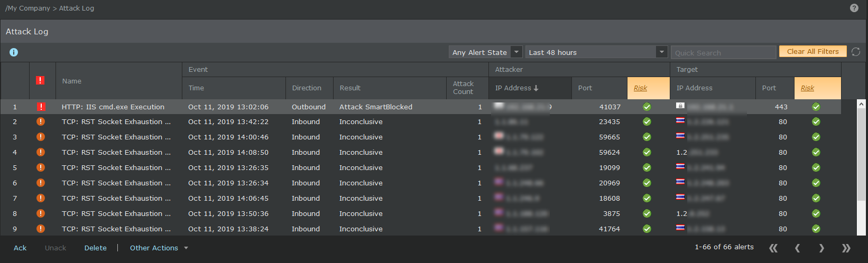Click orange severity icon for 14:08:50 alert

click(x=41, y=152)
